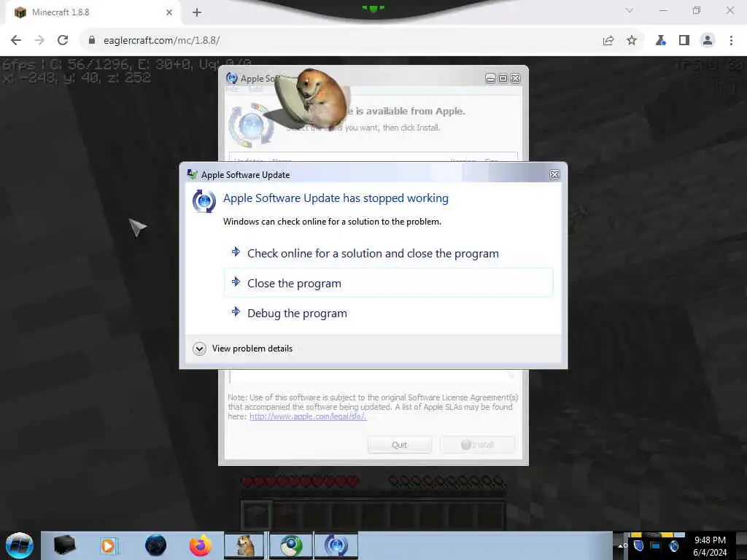Image resolution: width=747 pixels, height=560 pixels.
Task: Go back using the browser back arrow
Action: 16,41
